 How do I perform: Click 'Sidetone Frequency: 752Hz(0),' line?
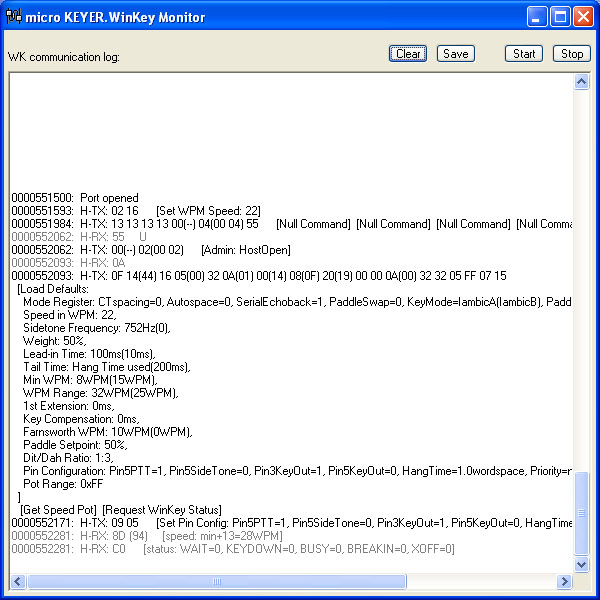click(x=97, y=328)
